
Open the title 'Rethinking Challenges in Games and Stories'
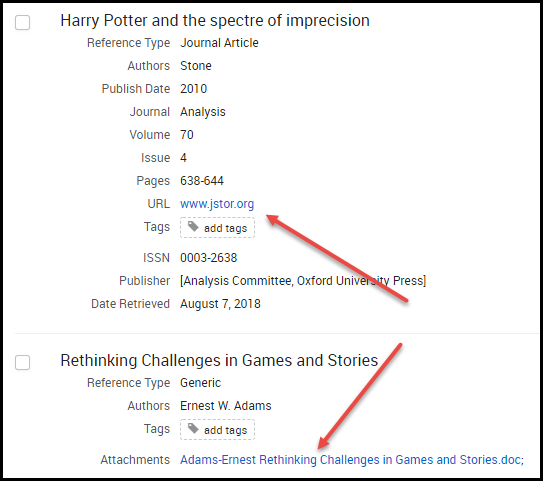tap(219, 360)
